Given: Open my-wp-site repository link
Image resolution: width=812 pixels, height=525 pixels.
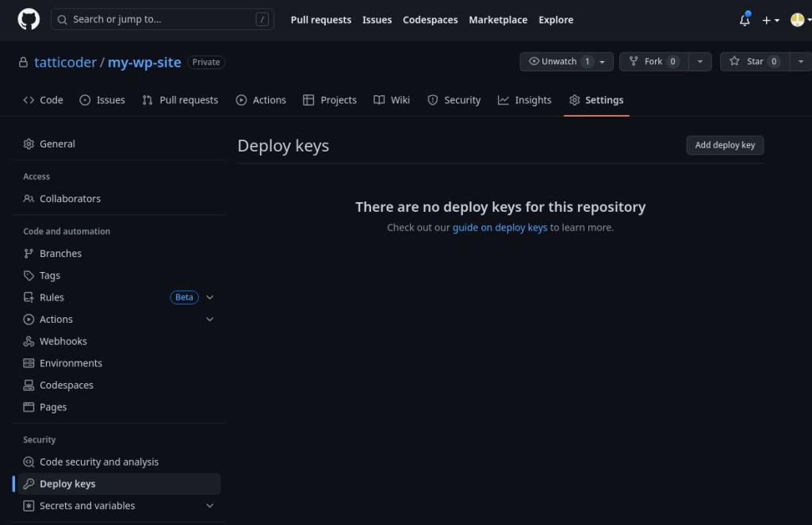Looking at the screenshot, I should click(x=144, y=62).
